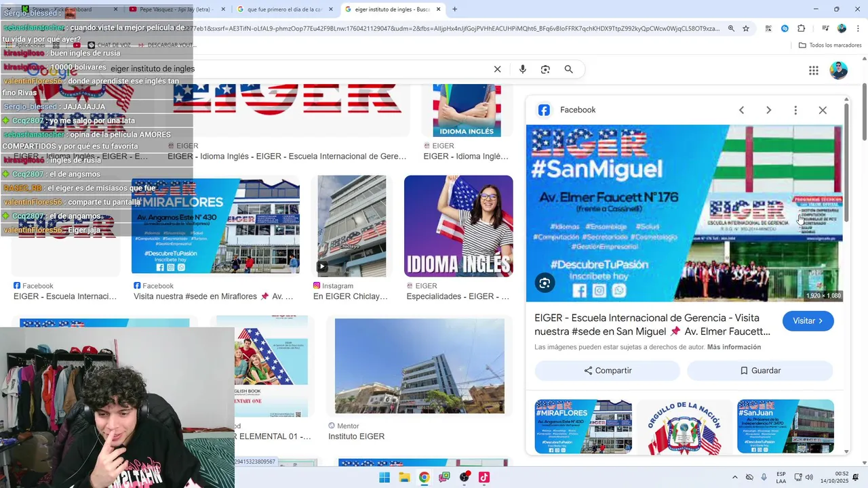Viewport: 868px width, 488px height.
Task: Open the Más información link
Action: [x=734, y=347]
